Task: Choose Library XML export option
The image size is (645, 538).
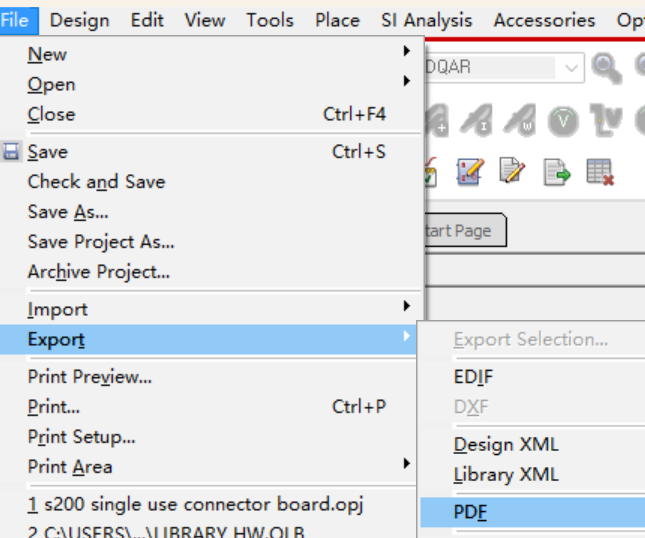Action: tap(533, 475)
